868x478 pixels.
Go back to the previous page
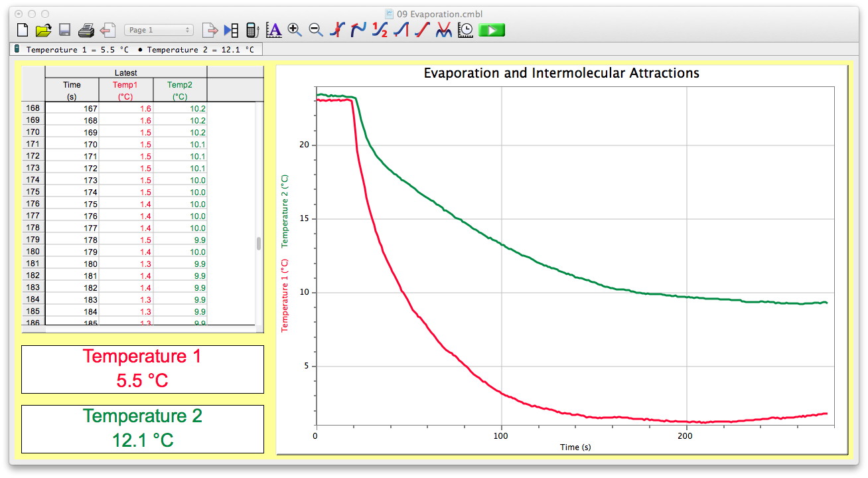pyautogui.click(x=108, y=29)
